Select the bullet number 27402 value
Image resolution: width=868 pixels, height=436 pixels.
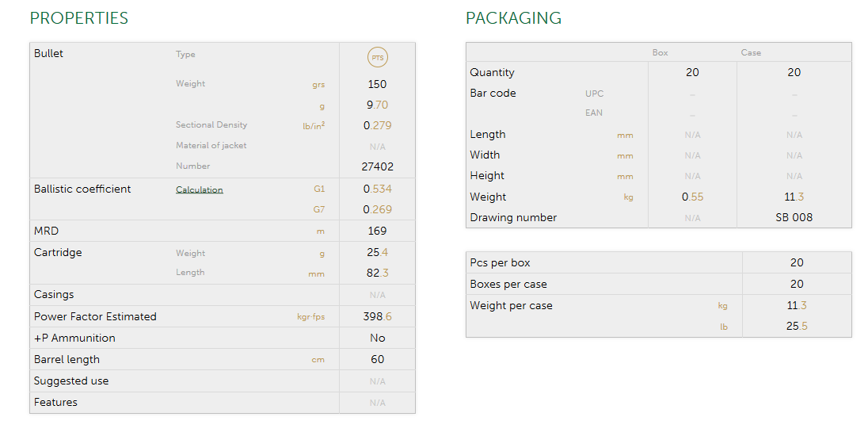pyautogui.click(x=378, y=166)
